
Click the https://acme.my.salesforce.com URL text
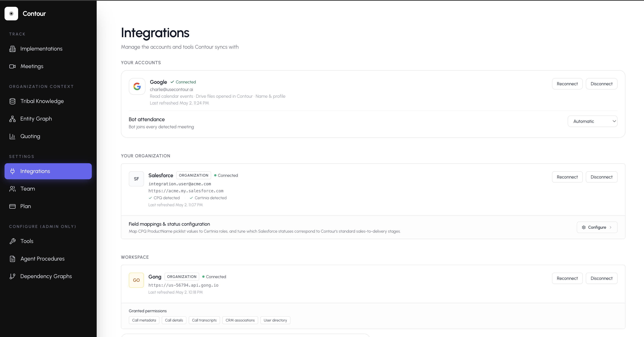pyautogui.click(x=186, y=191)
